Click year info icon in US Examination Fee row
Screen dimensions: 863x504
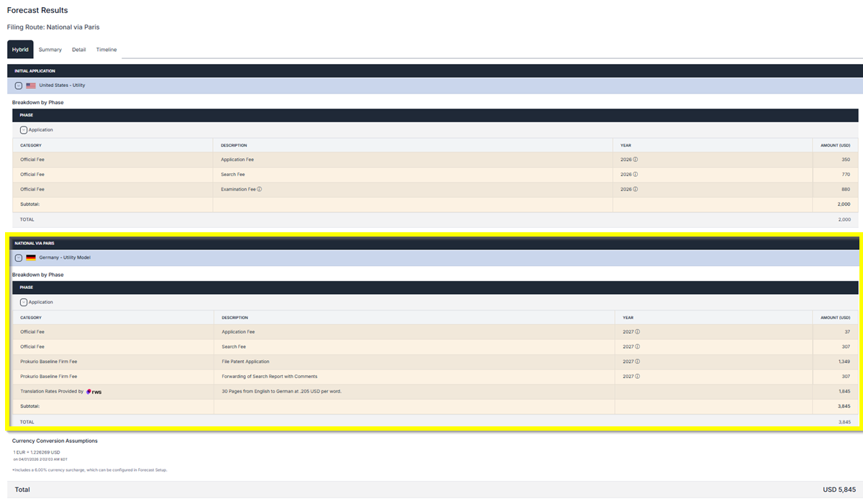(x=636, y=189)
